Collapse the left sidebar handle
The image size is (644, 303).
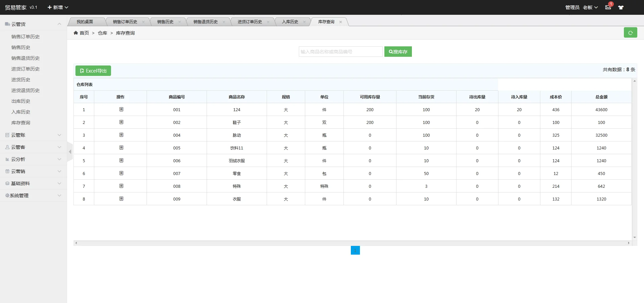coord(70,152)
